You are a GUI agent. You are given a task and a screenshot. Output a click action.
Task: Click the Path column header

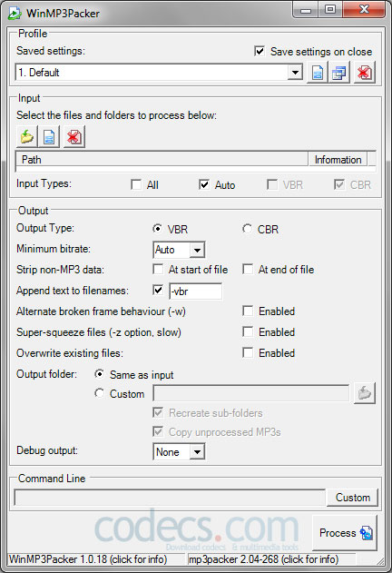click(x=162, y=159)
